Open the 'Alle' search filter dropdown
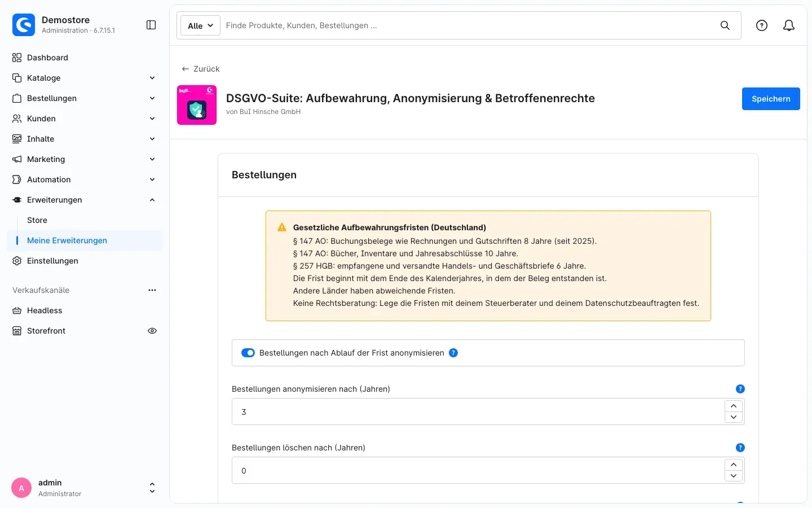The width and height of the screenshot is (812, 508). pos(200,25)
